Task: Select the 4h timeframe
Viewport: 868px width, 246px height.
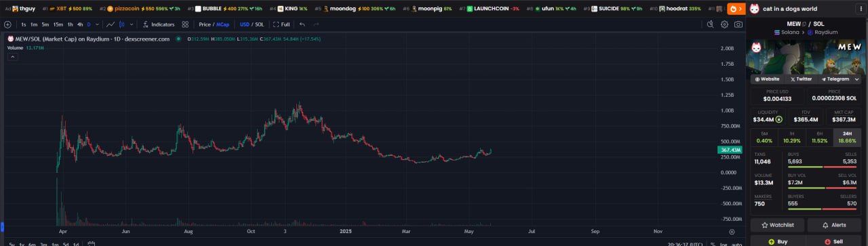Action: coord(80,24)
